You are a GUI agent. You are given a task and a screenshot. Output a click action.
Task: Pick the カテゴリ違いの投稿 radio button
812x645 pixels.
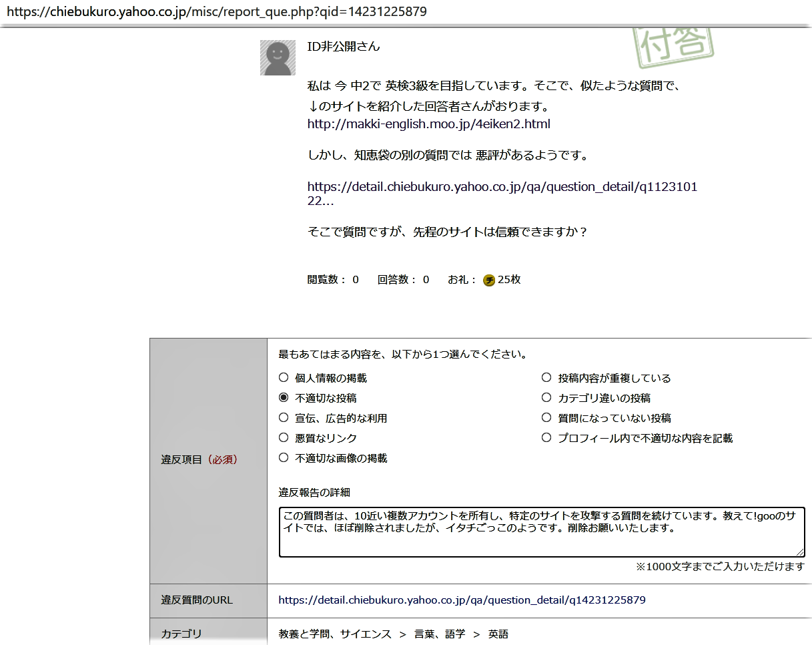point(546,398)
